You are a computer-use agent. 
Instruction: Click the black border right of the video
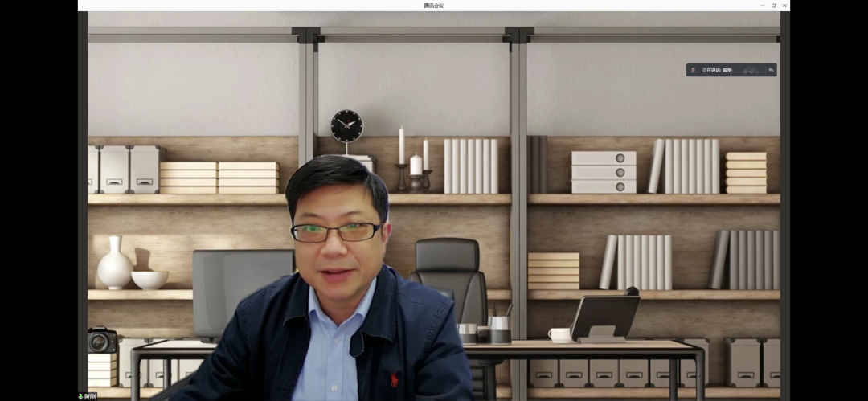click(x=784, y=201)
